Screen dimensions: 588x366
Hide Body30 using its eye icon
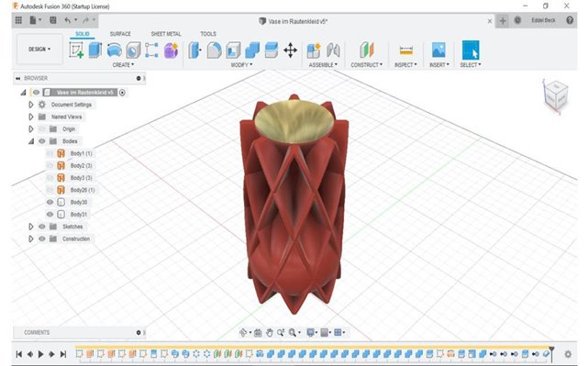[50, 202]
